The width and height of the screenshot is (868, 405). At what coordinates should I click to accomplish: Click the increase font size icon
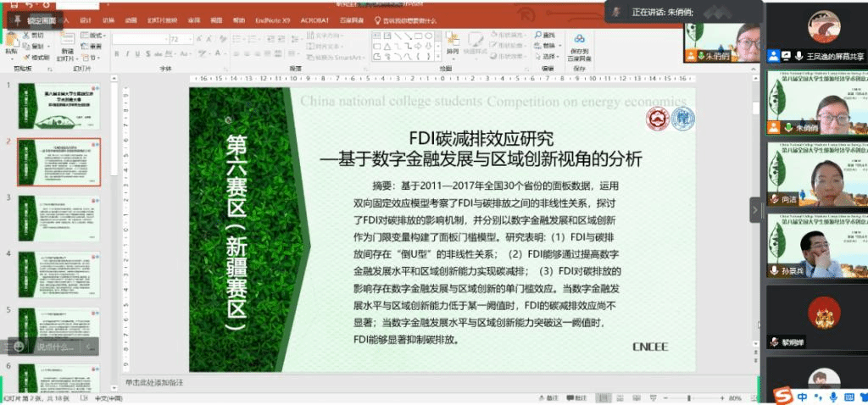tap(200, 39)
